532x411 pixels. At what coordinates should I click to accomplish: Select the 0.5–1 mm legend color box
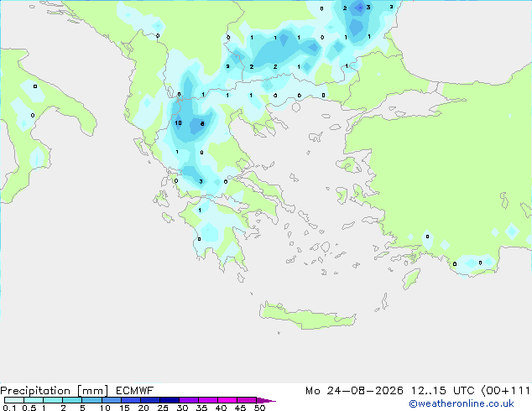pyautogui.click(x=34, y=400)
